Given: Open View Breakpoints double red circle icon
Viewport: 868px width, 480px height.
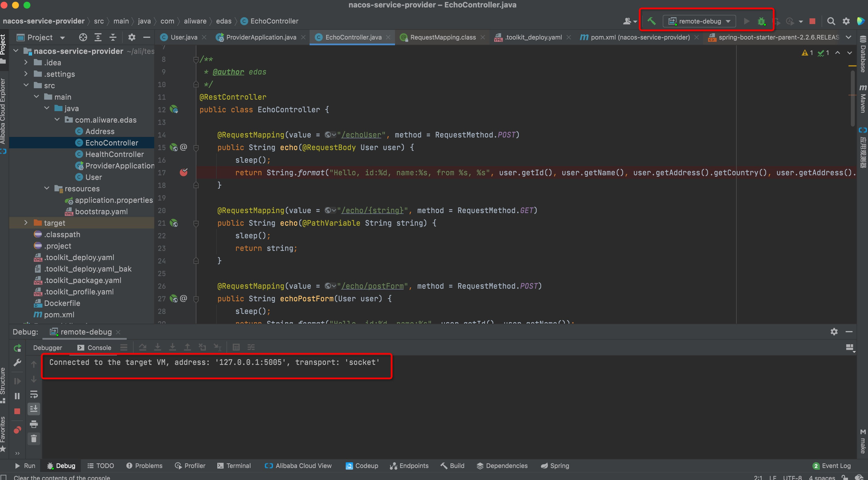Looking at the screenshot, I should (x=17, y=430).
